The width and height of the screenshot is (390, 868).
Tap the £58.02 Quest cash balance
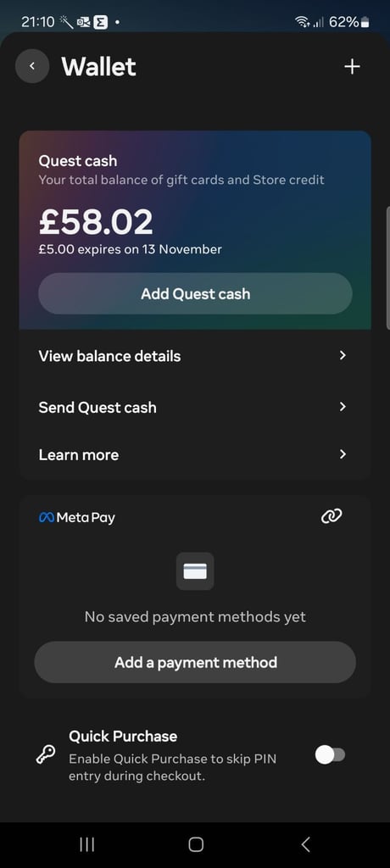95,222
